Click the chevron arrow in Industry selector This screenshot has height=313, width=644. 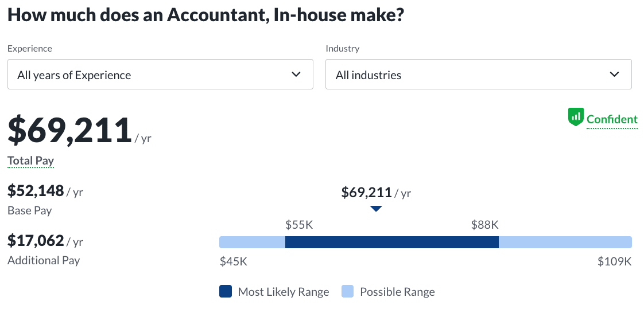614,75
